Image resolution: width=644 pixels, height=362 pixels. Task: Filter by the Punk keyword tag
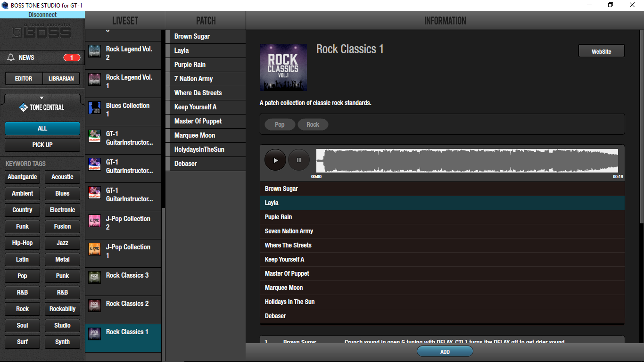coord(62,276)
